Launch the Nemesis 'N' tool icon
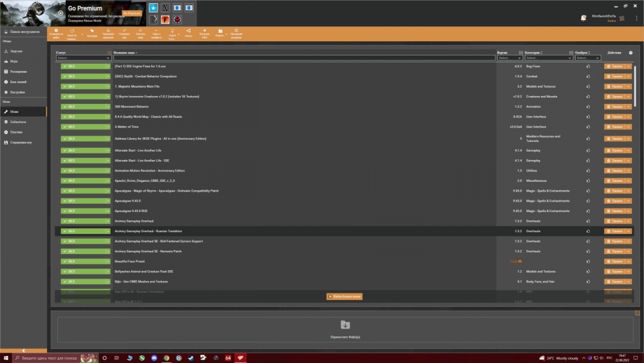 [x=165, y=8]
